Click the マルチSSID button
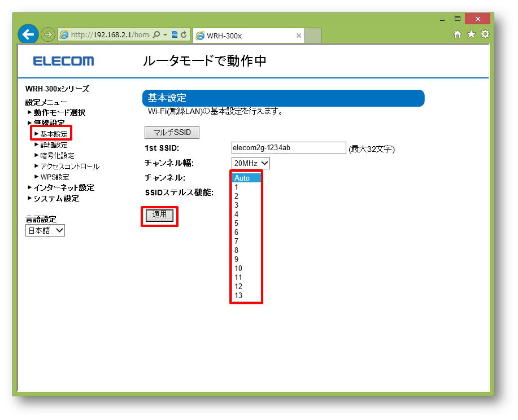 172,133
